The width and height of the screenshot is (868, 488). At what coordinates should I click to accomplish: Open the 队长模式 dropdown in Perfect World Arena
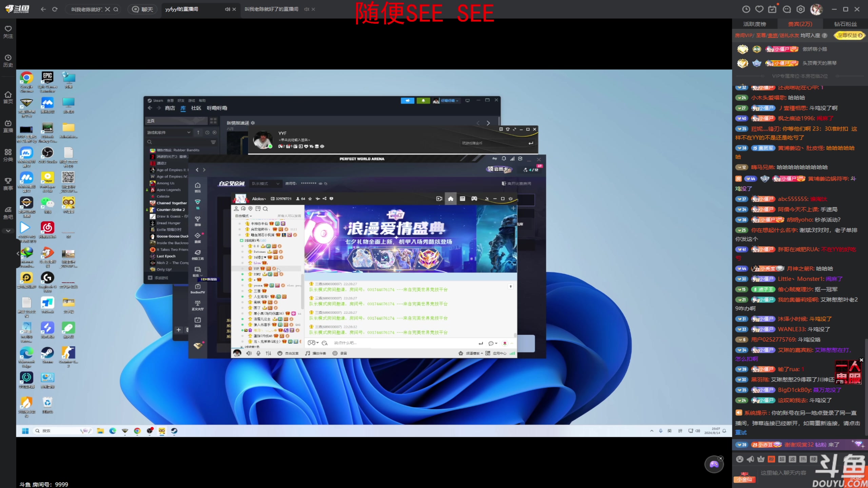point(265,184)
